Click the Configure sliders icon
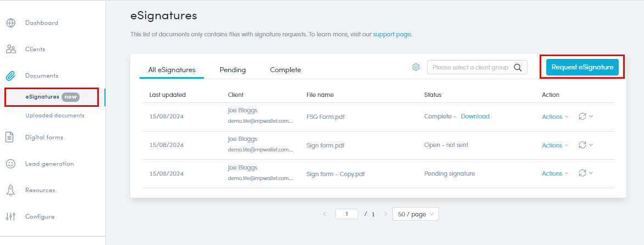Image resolution: width=644 pixels, height=245 pixels. (10, 217)
